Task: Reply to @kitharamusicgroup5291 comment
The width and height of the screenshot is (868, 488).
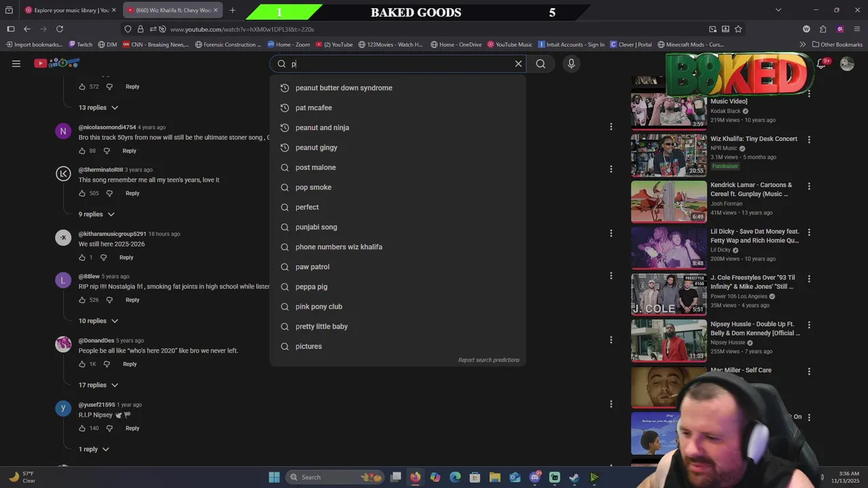Action: [126, 258]
